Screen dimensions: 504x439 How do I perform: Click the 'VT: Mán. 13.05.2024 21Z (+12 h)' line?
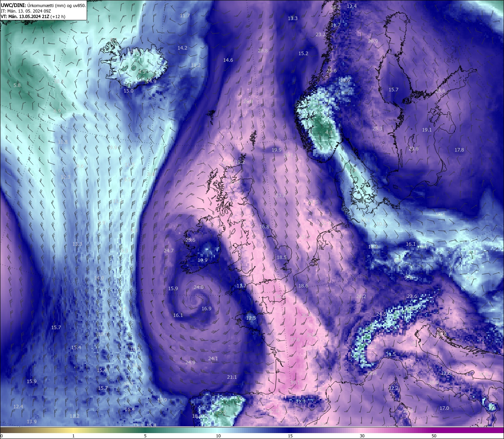point(33,17)
